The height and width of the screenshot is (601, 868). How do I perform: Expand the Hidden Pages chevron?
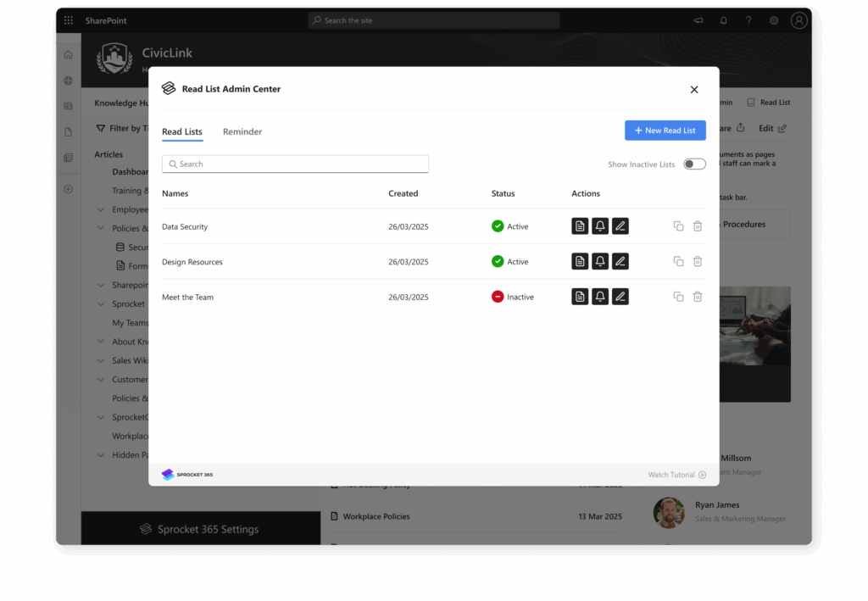point(101,455)
